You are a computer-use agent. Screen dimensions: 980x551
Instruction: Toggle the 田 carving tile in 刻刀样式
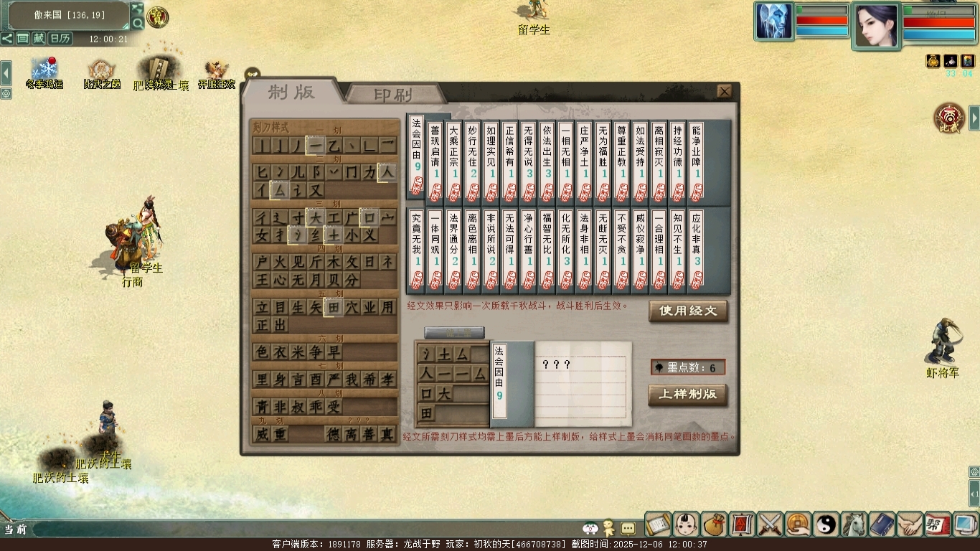333,308
